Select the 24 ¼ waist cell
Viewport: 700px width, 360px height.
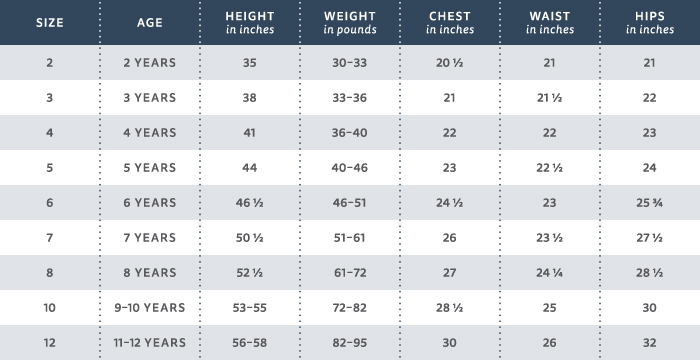pyautogui.click(x=550, y=272)
